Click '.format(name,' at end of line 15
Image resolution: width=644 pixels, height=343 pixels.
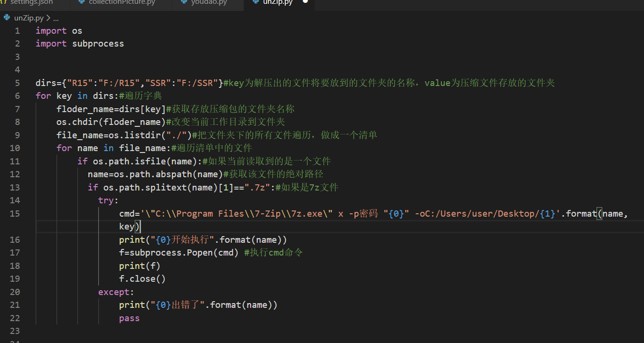(594, 214)
